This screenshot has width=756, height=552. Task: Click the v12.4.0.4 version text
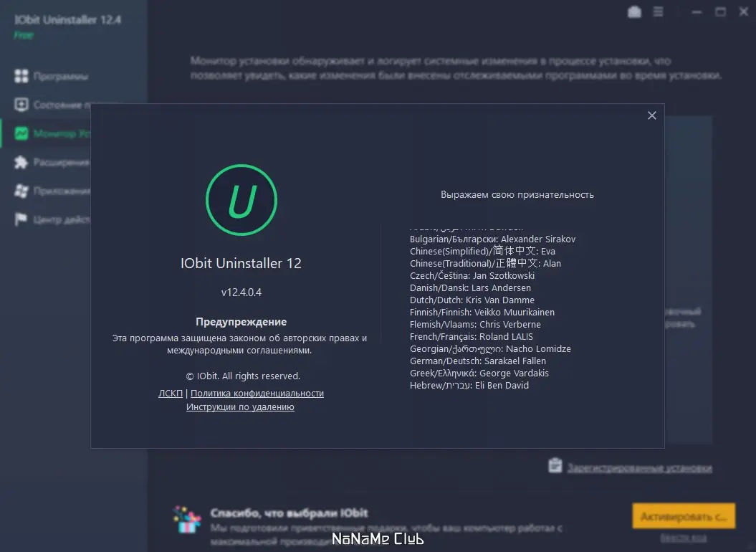coord(241,292)
